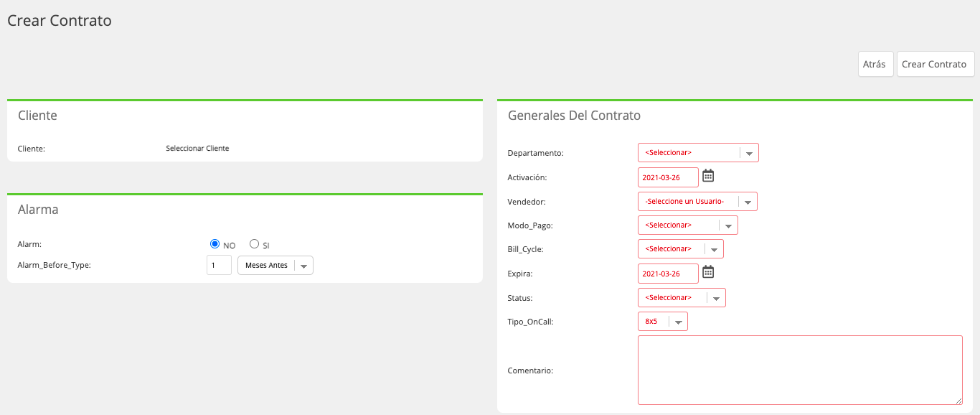Click the Crear Contrato button

click(x=934, y=64)
